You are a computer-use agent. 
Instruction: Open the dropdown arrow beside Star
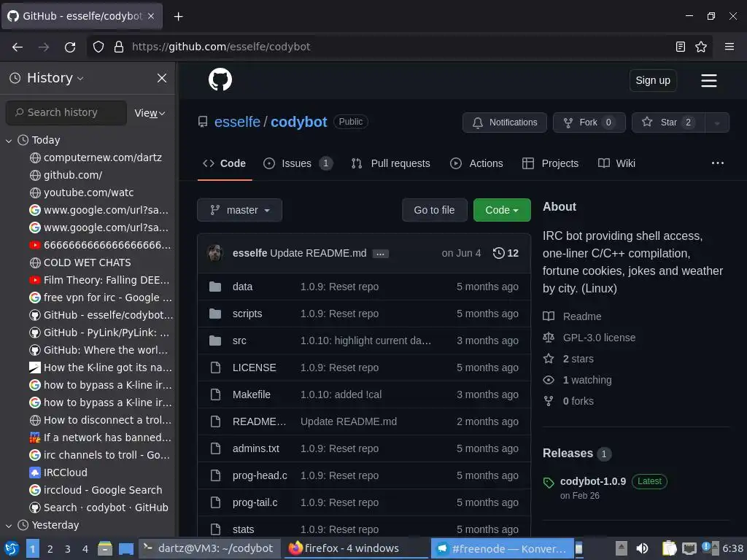[x=717, y=122]
